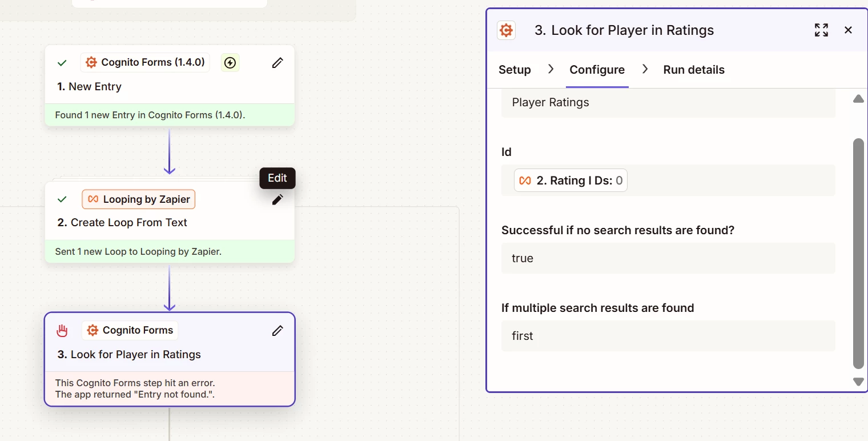
Task: Click the 'Sent 1 new Loop' status message
Action: click(138, 251)
